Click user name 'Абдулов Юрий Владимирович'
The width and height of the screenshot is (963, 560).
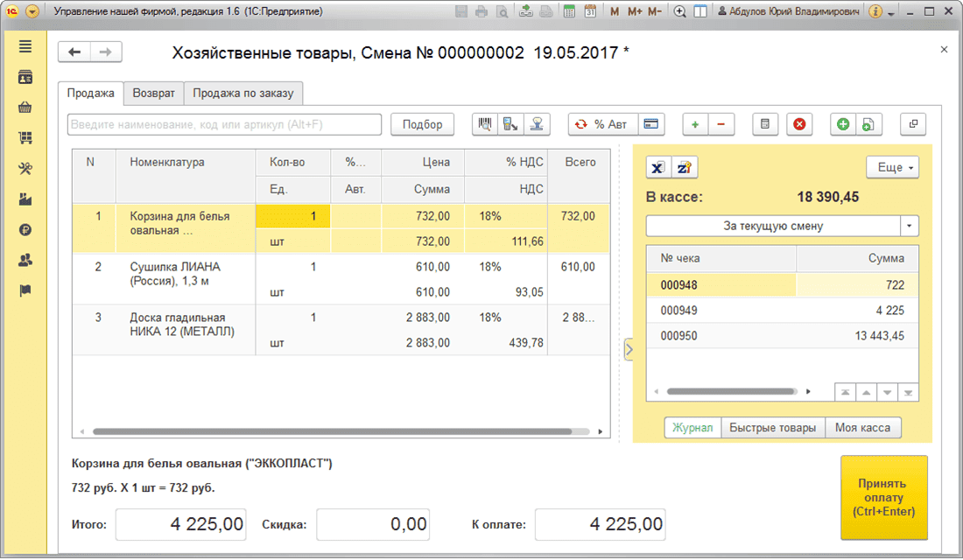coord(788,11)
